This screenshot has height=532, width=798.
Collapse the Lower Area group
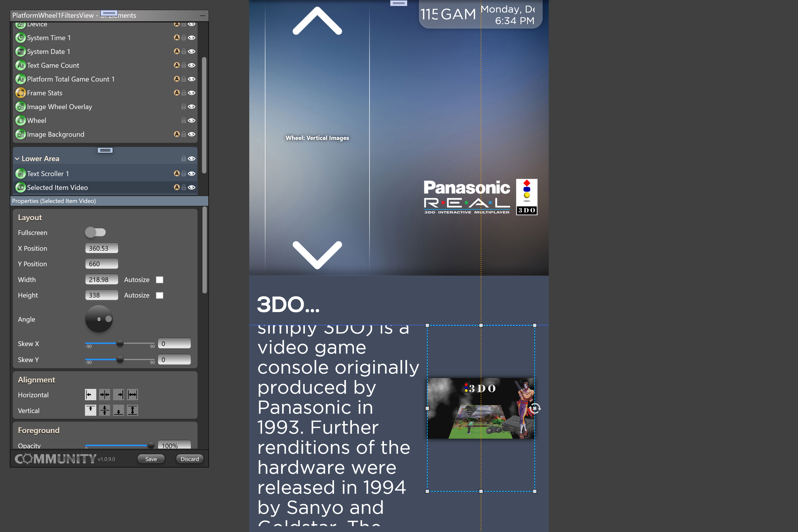(17, 158)
